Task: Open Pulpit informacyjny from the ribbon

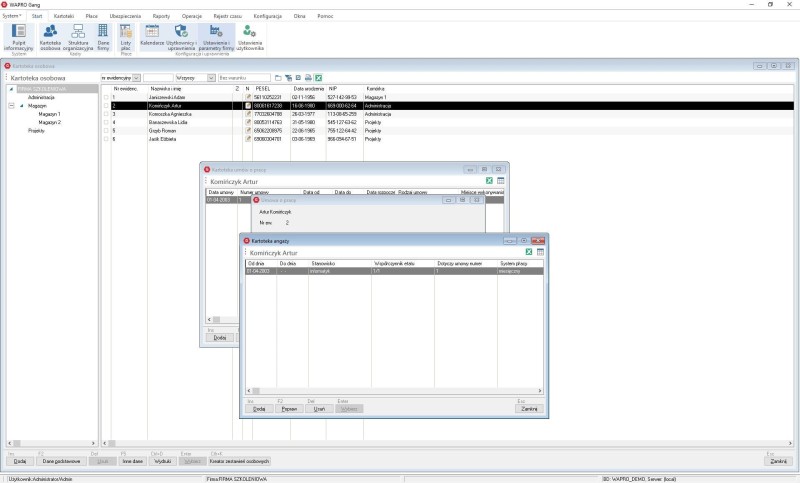Action: [x=18, y=37]
